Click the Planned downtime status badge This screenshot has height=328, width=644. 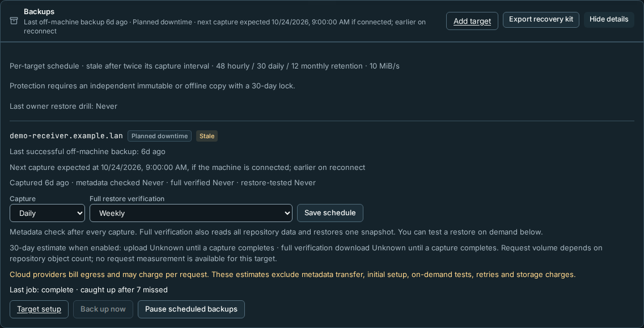(x=159, y=136)
